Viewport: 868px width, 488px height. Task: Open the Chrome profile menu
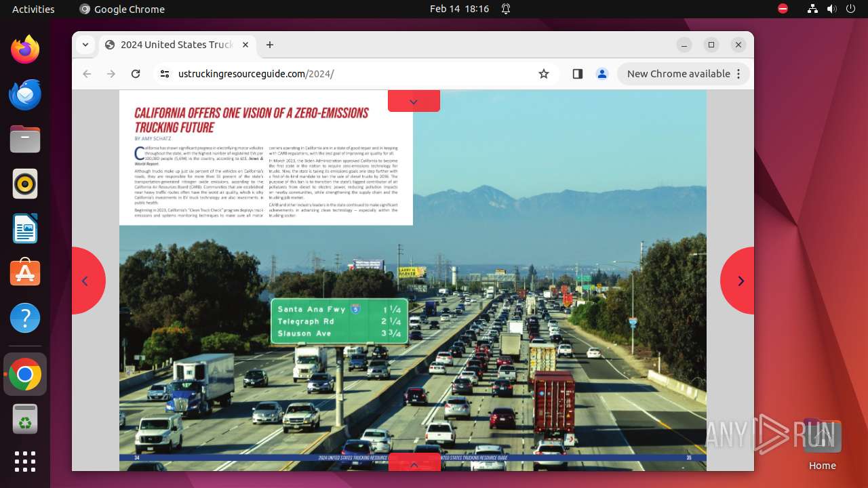pos(602,74)
